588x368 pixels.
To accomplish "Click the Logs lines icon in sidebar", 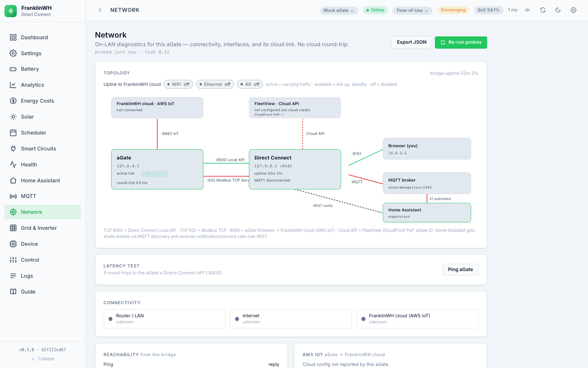I will tap(13, 276).
